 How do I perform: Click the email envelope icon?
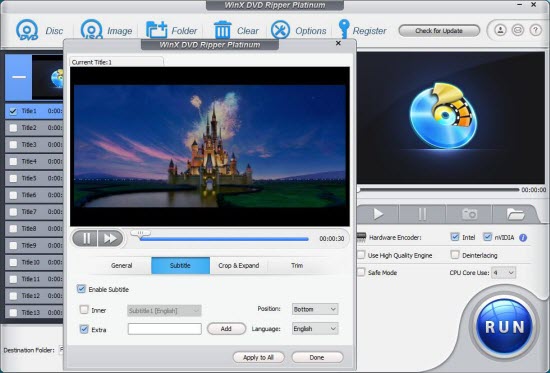[518, 30]
